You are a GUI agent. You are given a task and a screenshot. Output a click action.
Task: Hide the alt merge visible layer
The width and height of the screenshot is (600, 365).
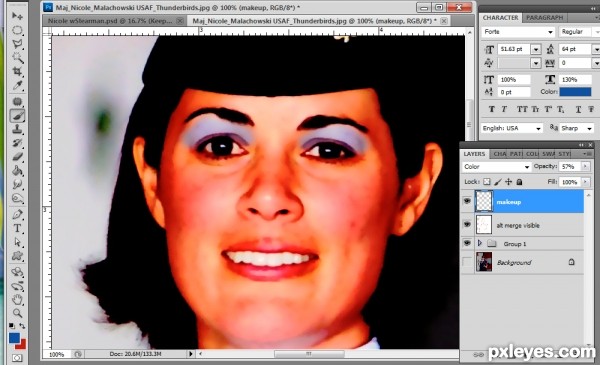tap(467, 225)
